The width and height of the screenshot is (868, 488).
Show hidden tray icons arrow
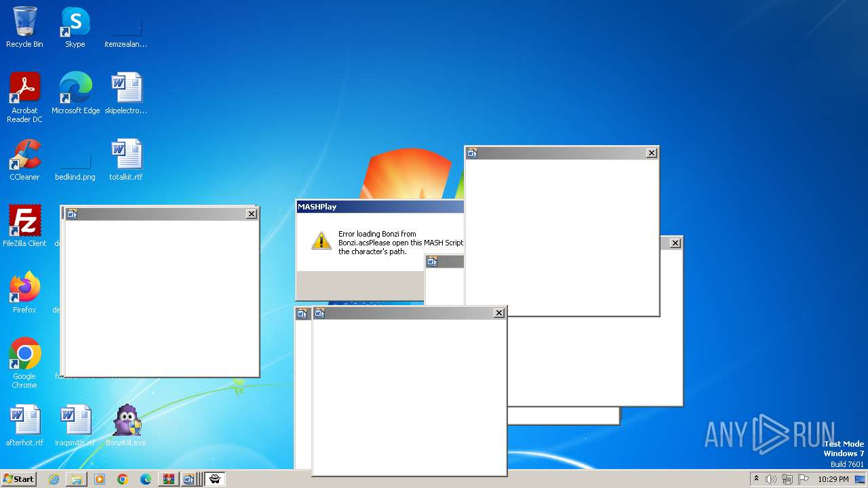point(757,479)
